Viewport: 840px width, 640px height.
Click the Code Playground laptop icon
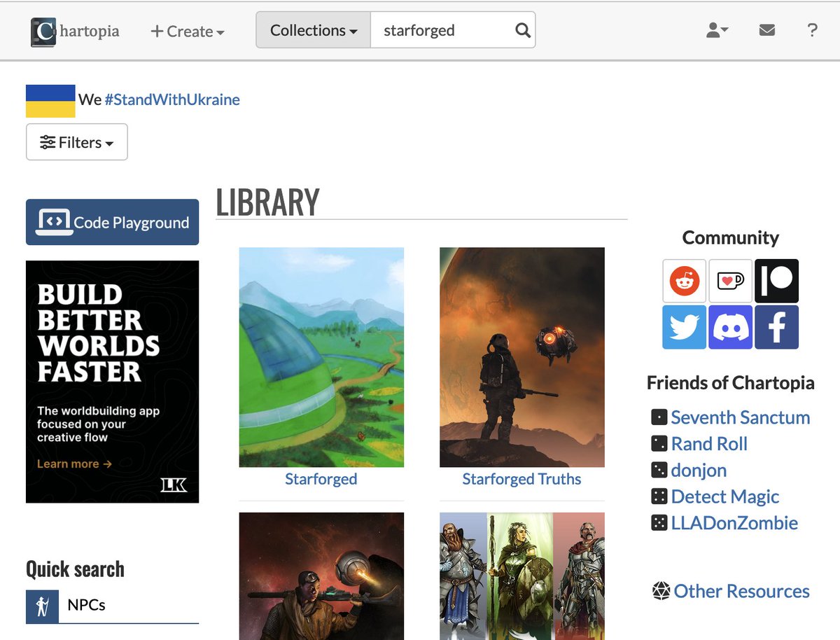tap(54, 222)
